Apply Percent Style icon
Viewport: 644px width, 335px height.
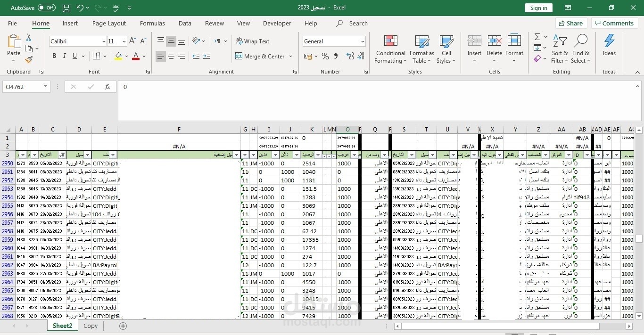pyautogui.click(x=325, y=56)
